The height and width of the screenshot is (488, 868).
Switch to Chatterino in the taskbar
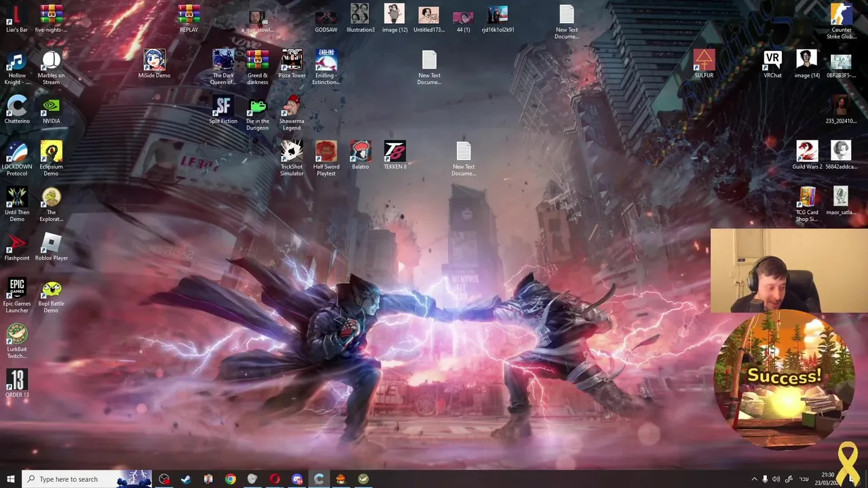click(319, 479)
